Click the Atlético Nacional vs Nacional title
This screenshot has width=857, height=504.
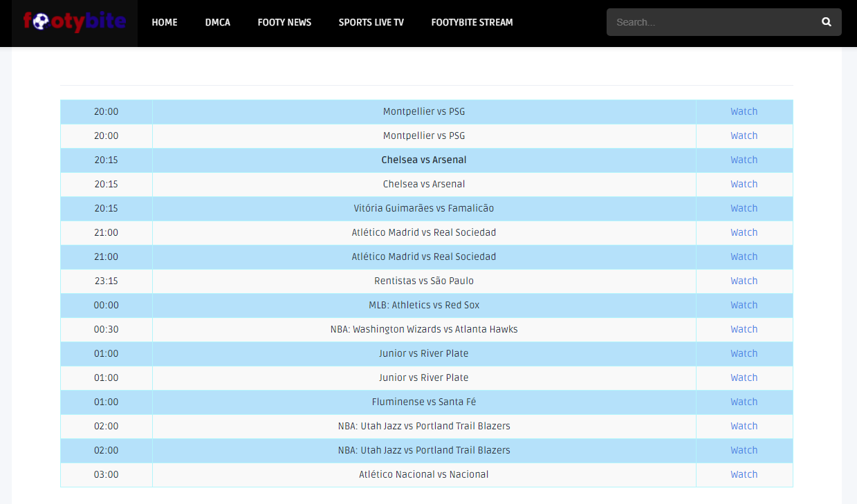423,474
